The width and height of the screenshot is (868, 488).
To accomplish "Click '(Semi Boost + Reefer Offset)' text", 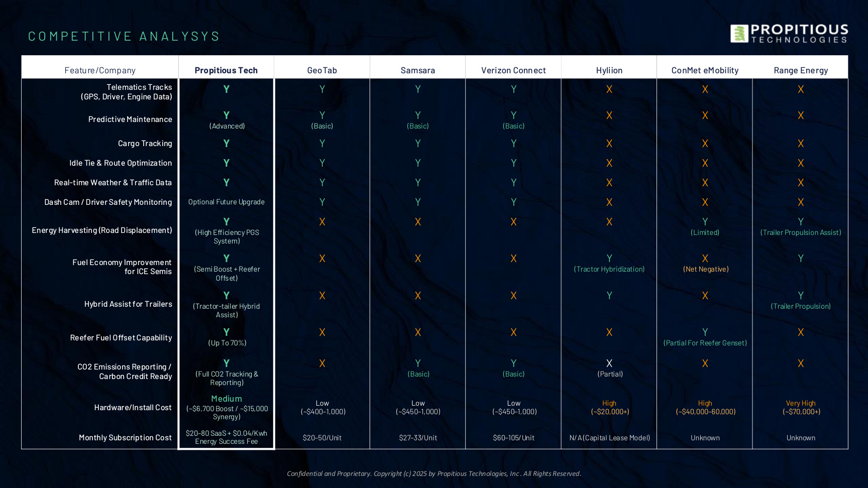I will pos(227,274).
